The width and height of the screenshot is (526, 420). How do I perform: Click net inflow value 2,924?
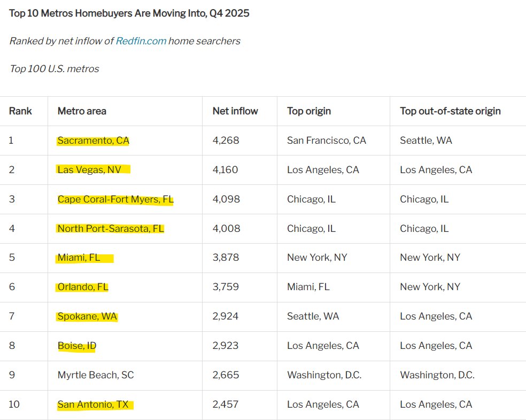(x=226, y=316)
